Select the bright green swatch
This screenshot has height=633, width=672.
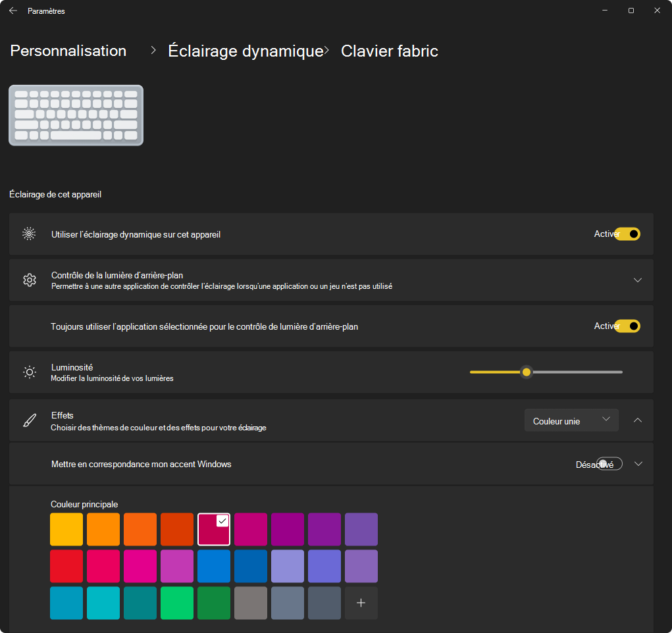coord(177,603)
